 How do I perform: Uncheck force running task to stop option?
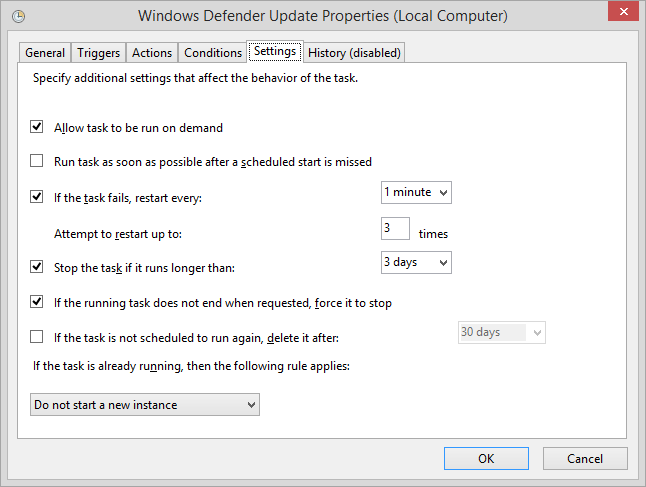point(36,302)
